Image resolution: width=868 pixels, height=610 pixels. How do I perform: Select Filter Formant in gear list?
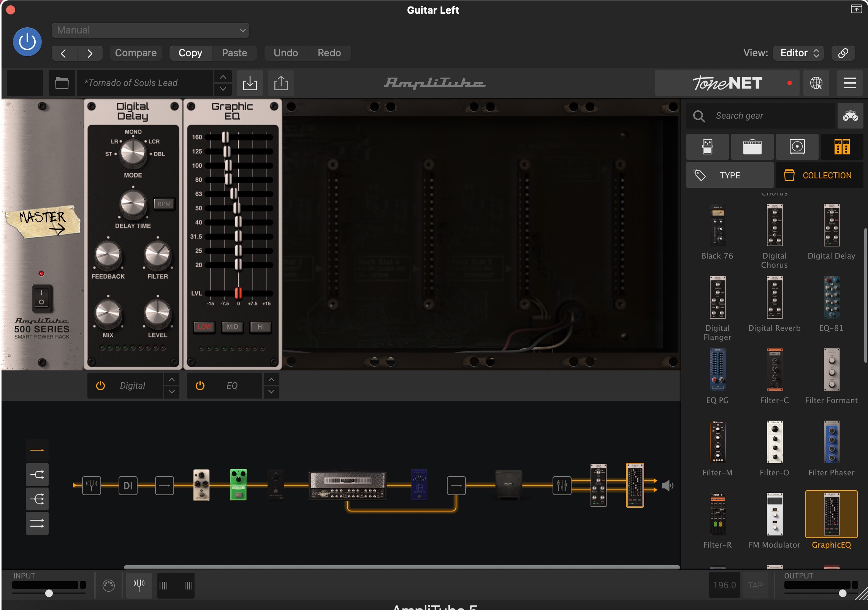pos(832,376)
